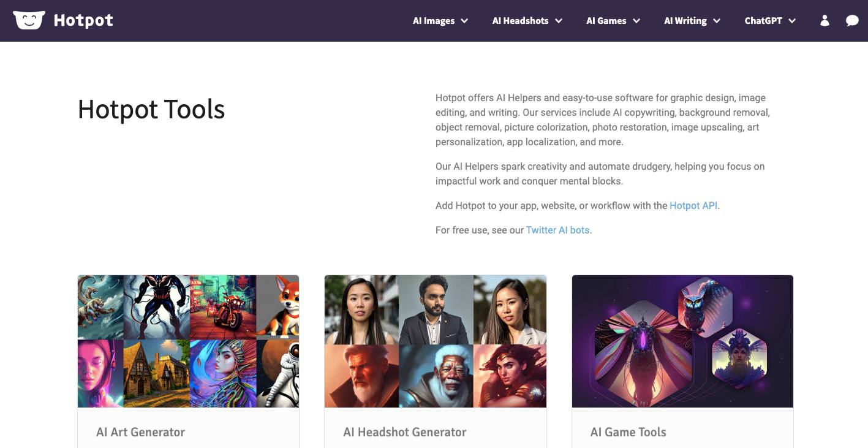This screenshot has width=868, height=448.
Task: Follow the Twitter AI bots link
Action: [557, 230]
